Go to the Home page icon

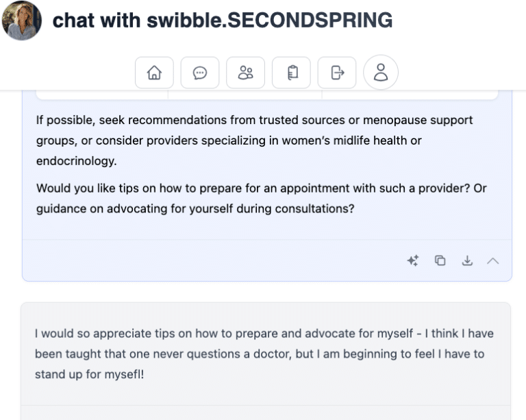[154, 73]
